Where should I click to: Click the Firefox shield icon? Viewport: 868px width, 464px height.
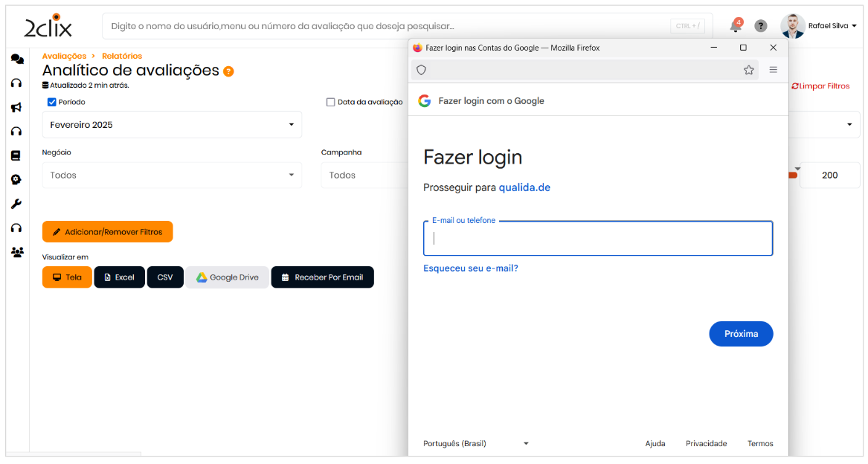[421, 70]
